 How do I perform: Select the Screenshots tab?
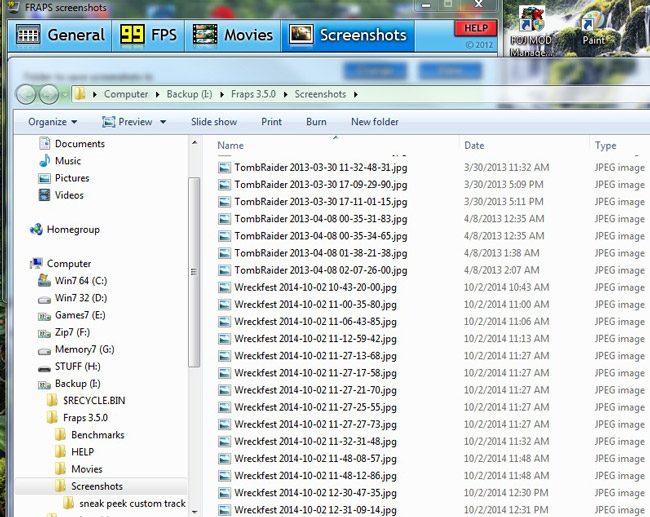[x=348, y=35]
